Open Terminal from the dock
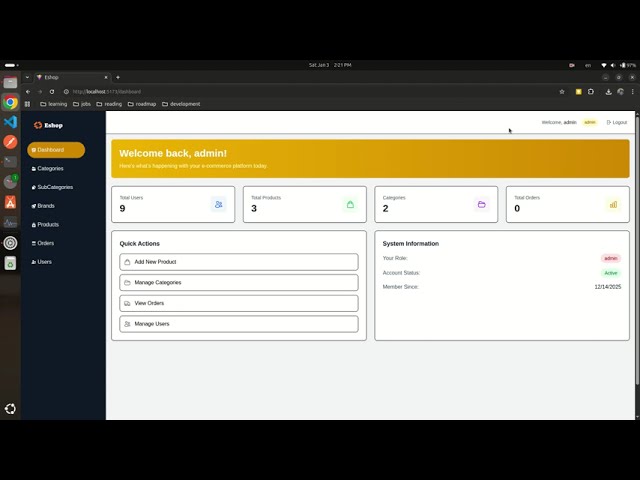640x480 pixels. (x=10, y=162)
